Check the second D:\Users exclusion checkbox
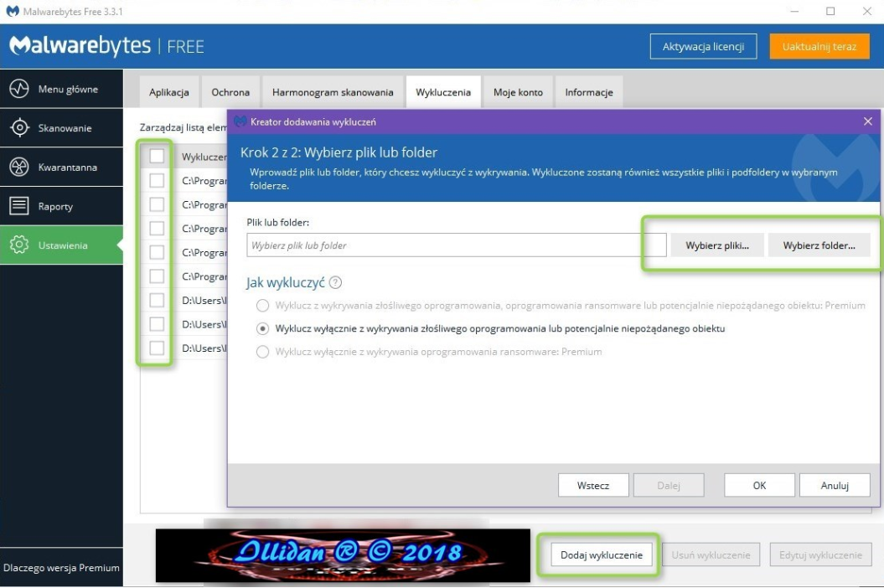Screen dimensions: 884x588 tap(157, 324)
